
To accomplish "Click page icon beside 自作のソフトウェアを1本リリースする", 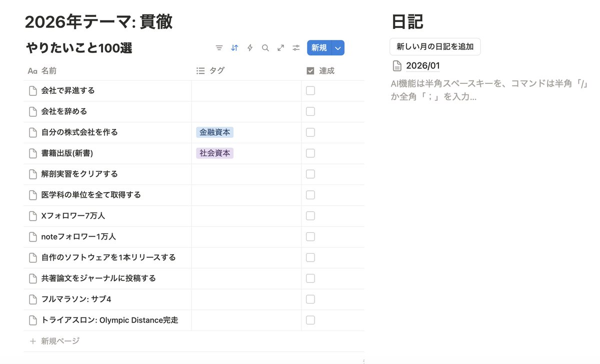I will tap(33, 258).
